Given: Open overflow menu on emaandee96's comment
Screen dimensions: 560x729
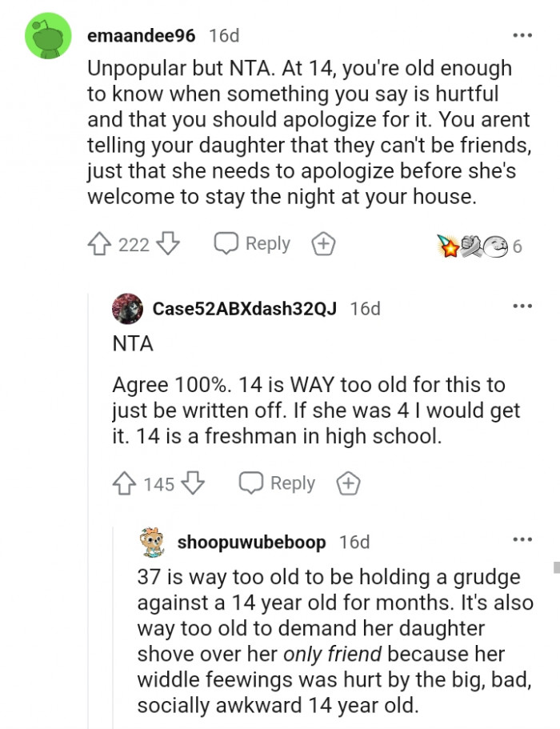Looking at the screenshot, I should (522, 35).
